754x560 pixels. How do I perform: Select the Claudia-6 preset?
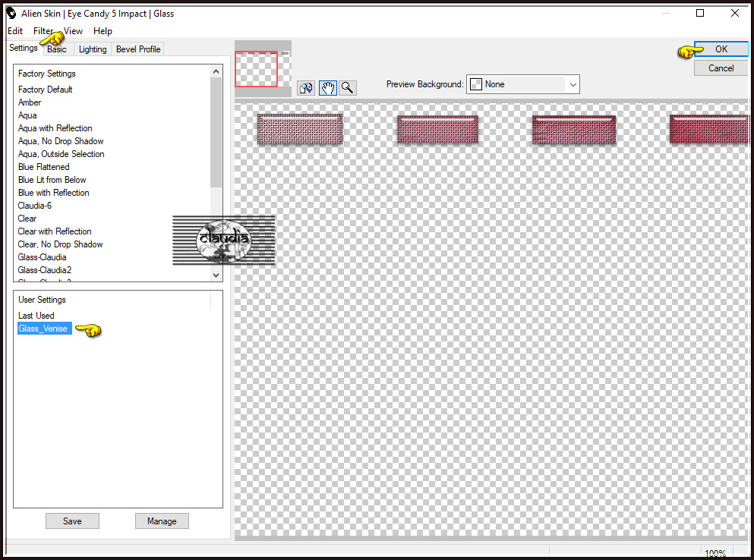click(35, 206)
